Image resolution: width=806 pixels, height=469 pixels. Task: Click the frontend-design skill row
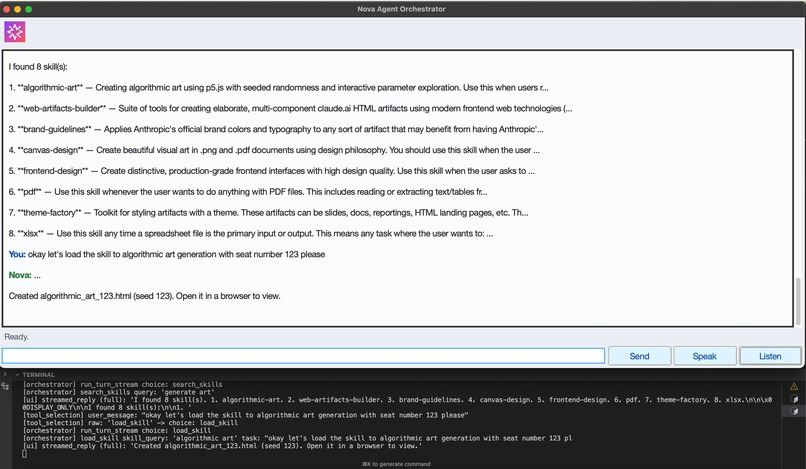point(271,171)
